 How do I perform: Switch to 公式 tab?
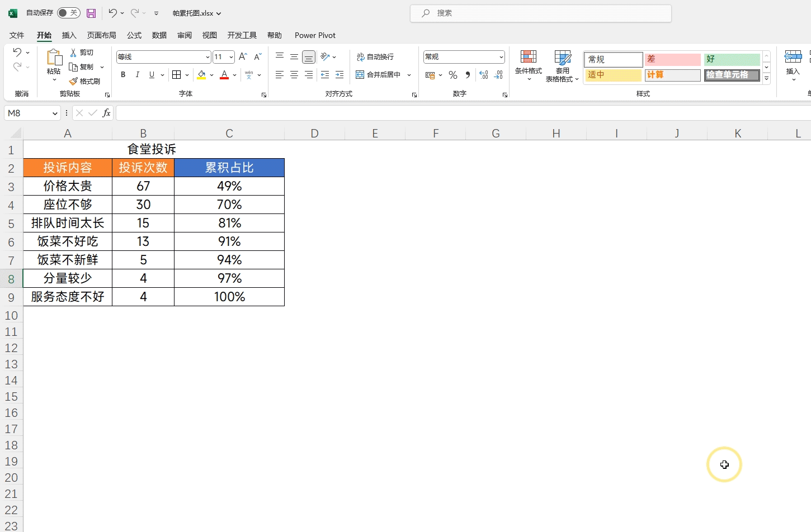(x=134, y=35)
